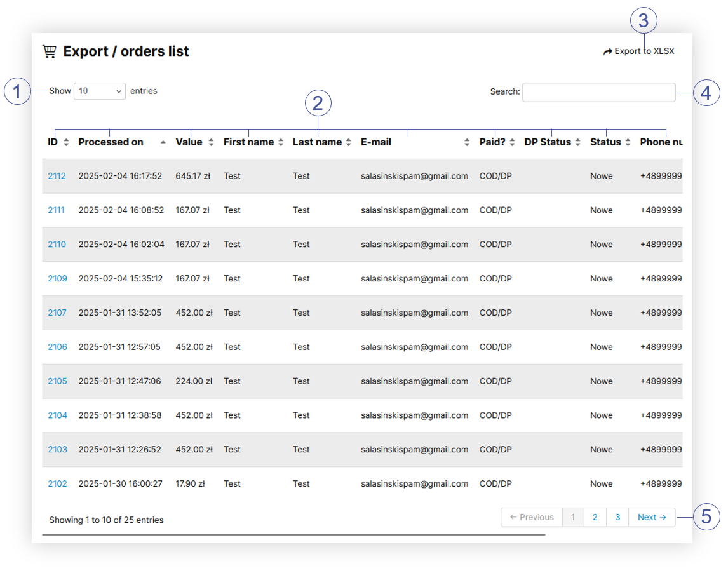Open the Show entries count dropdown
The height and width of the screenshot is (573, 728).
pyautogui.click(x=100, y=91)
